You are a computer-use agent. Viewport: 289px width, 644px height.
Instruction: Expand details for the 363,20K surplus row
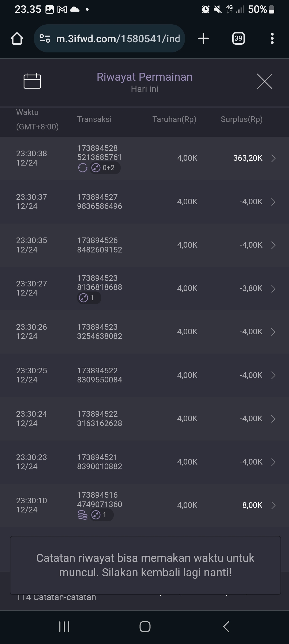coord(273,158)
